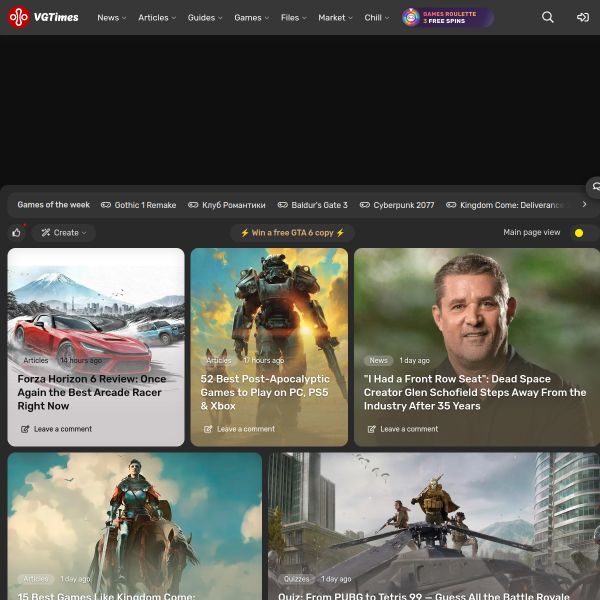Screen dimensions: 600x600
Task: Click gamepad icon beside Kingdom Come: Deliverance
Action: tap(451, 205)
